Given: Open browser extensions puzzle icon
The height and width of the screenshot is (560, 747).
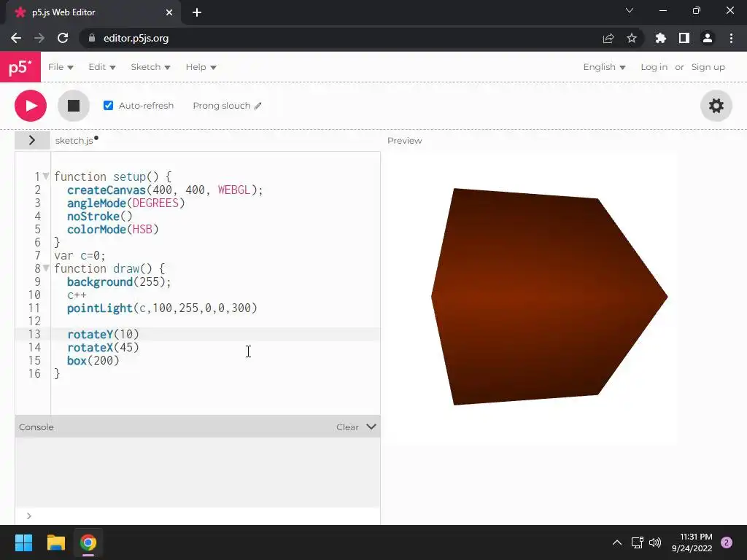Looking at the screenshot, I should (x=660, y=38).
